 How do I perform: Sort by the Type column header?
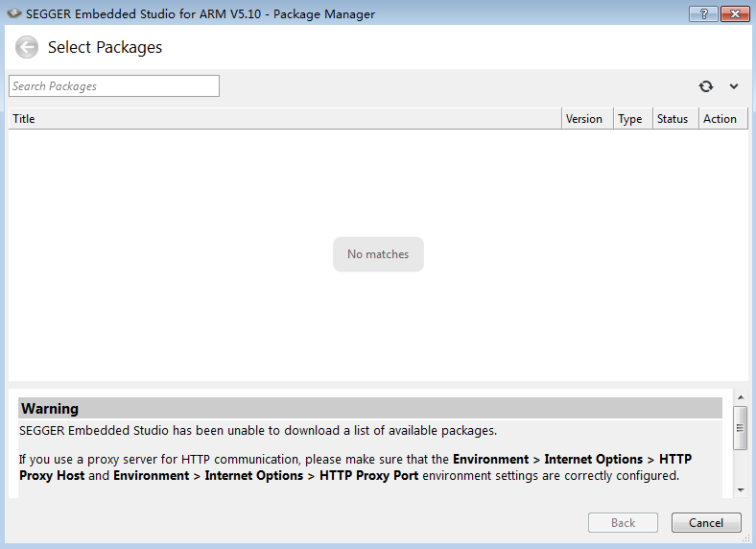point(632,119)
